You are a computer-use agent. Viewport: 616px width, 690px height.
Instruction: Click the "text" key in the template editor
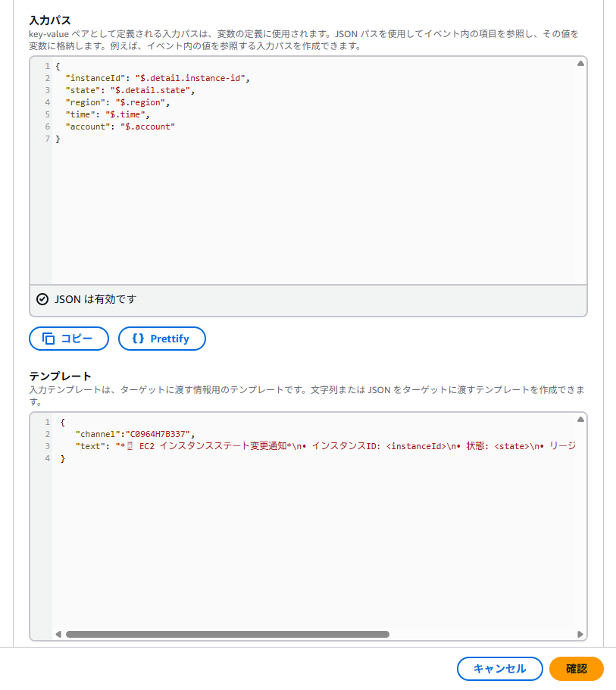coord(90,446)
